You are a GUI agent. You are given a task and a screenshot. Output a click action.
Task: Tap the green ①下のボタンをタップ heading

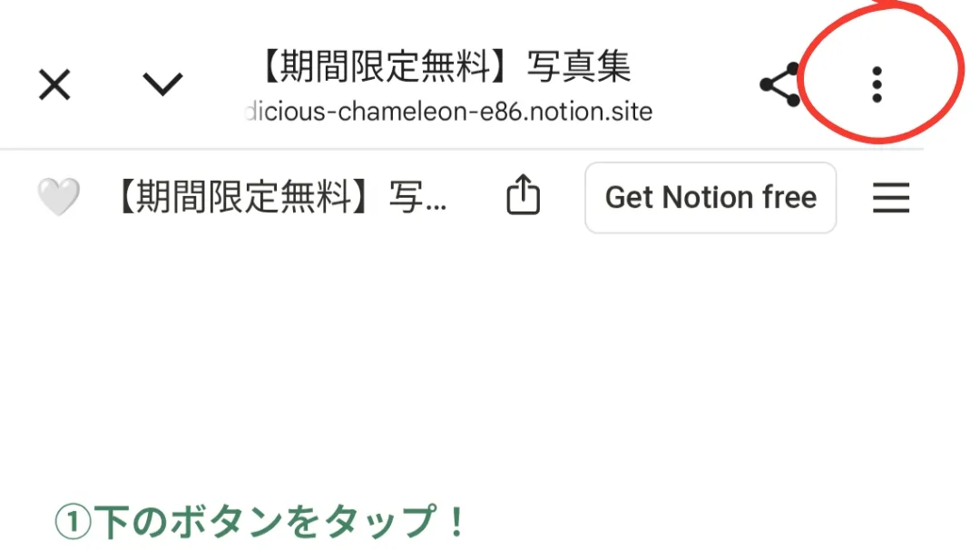tap(260, 522)
